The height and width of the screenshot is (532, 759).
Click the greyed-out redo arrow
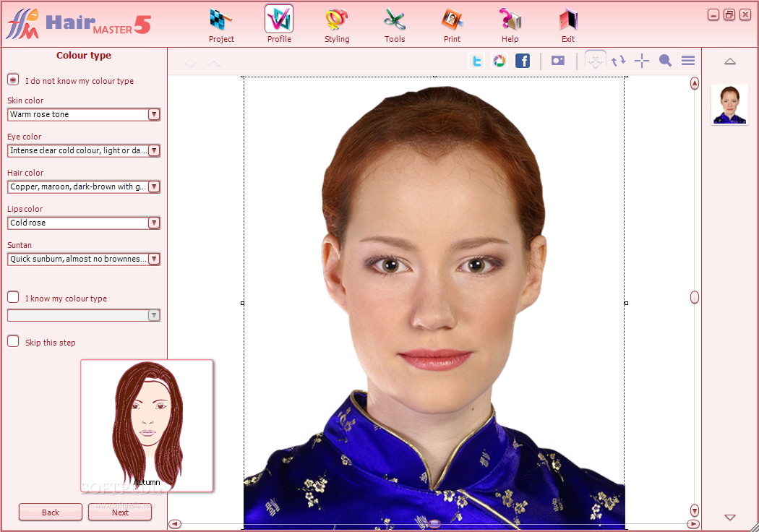215,63
